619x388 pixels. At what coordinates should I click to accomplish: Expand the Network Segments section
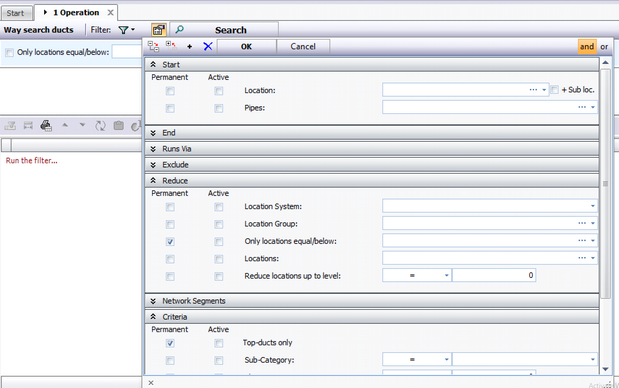[x=153, y=301]
